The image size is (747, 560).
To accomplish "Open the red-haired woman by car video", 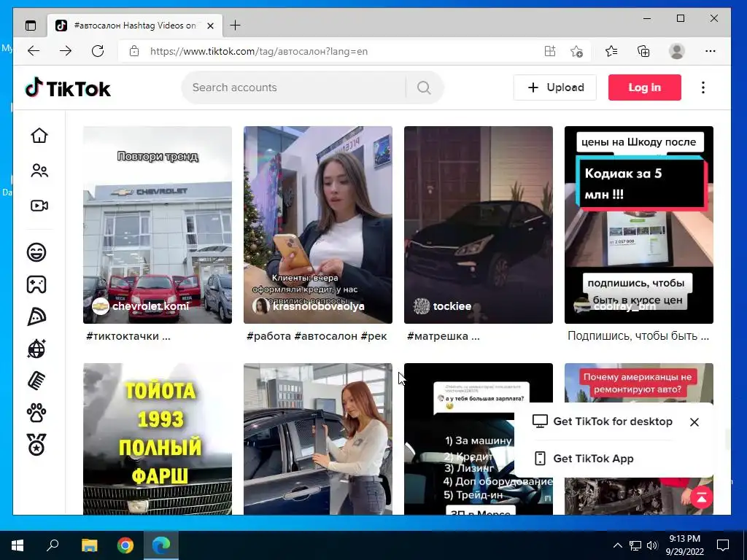I will click(x=318, y=438).
